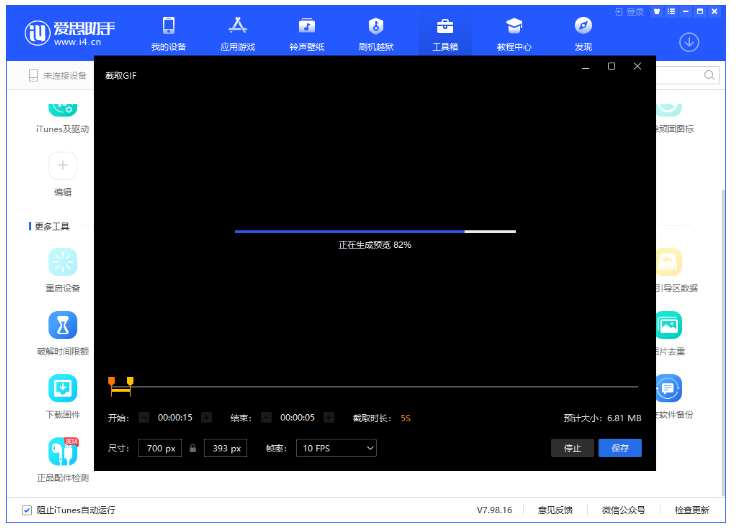Click the 更多工具 section heading
736x530 pixels.
(x=52, y=226)
